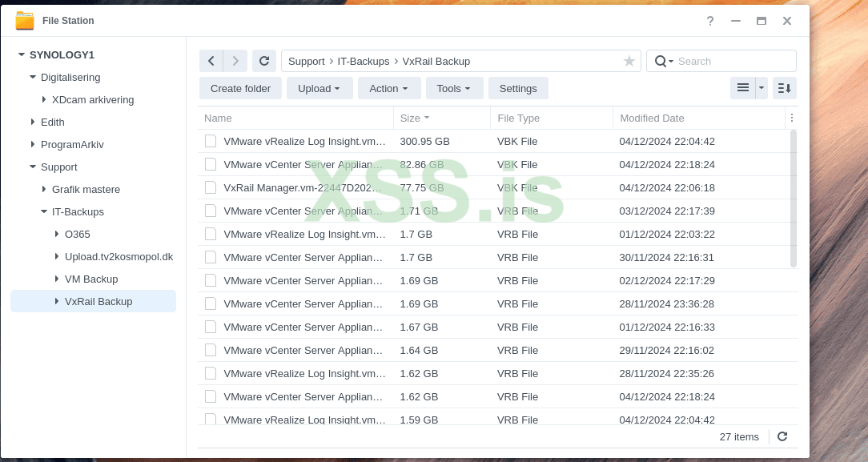Click the file icon for the row dated 02/12/2024

[211, 280]
